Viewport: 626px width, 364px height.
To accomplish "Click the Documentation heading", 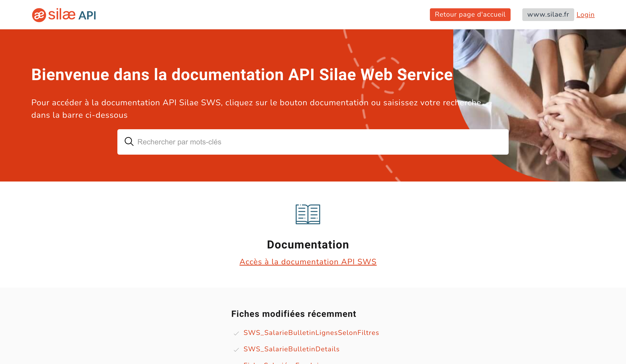I will click(308, 245).
